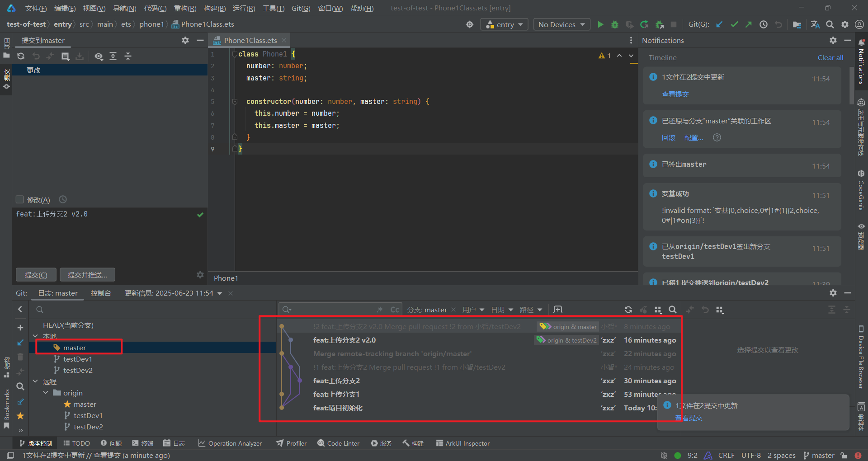
Task: Select local branch testDev1
Action: click(x=78, y=359)
